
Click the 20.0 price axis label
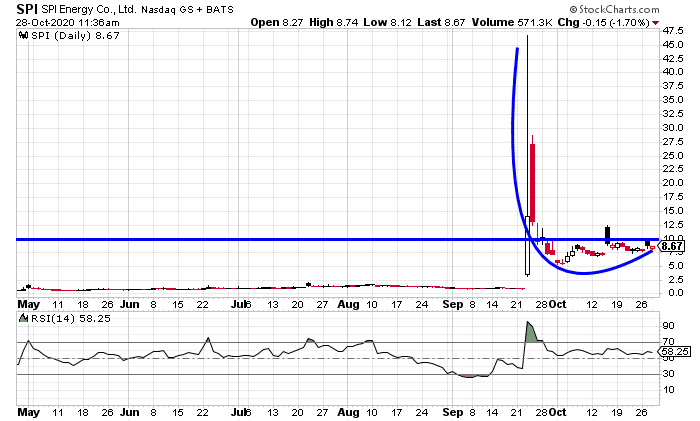coord(673,183)
